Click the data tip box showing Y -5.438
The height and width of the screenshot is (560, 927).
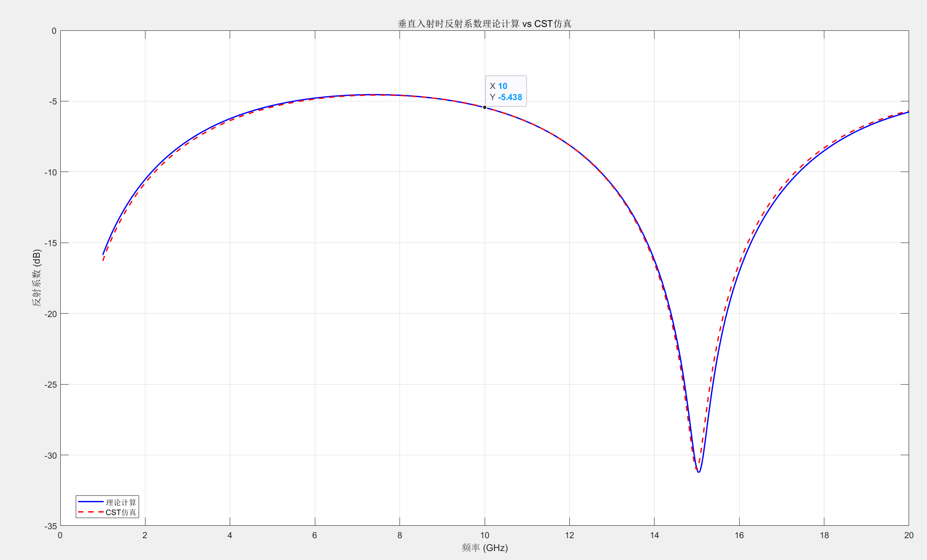pyautogui.click(x=506, y=92)
